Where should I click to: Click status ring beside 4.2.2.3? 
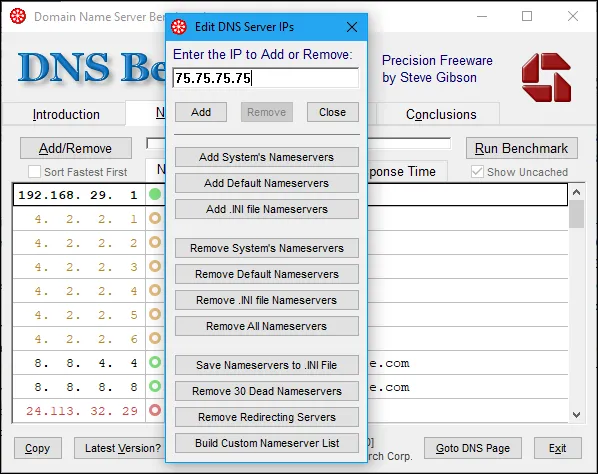pos(155,266)
